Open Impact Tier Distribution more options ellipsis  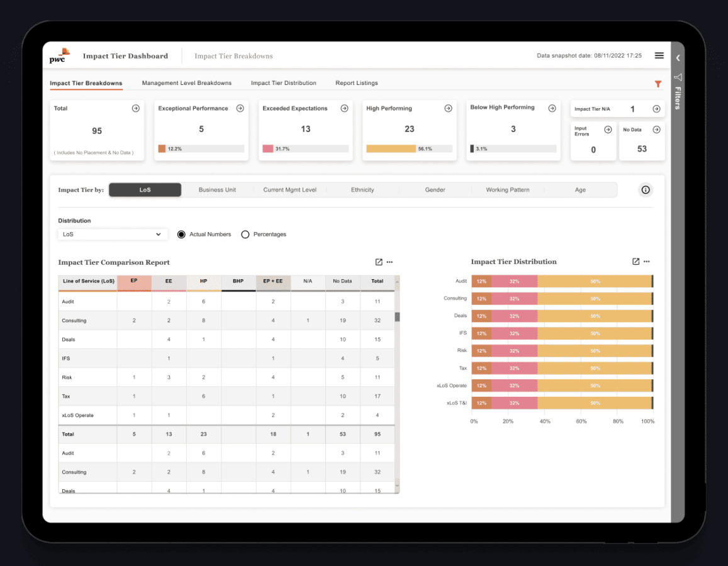647,262
